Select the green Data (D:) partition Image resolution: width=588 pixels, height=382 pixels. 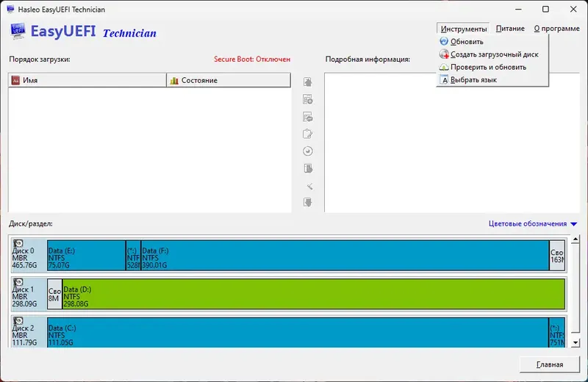point(314,294)
